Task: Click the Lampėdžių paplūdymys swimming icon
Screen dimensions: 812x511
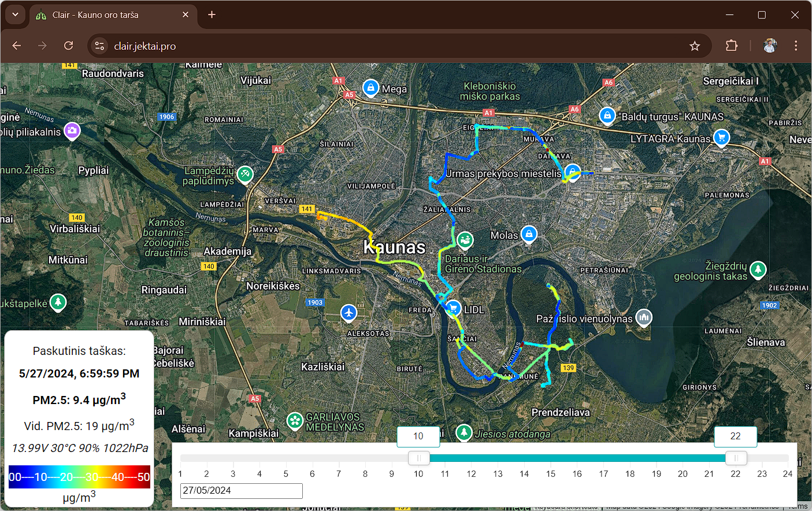Action: click(x=244, y=174)
